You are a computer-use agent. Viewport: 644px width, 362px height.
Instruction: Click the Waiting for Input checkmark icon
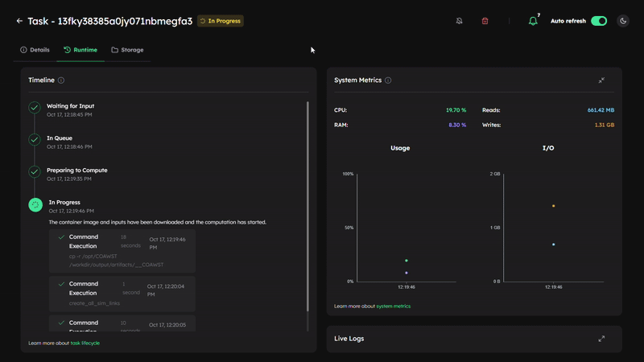point(35,107)
